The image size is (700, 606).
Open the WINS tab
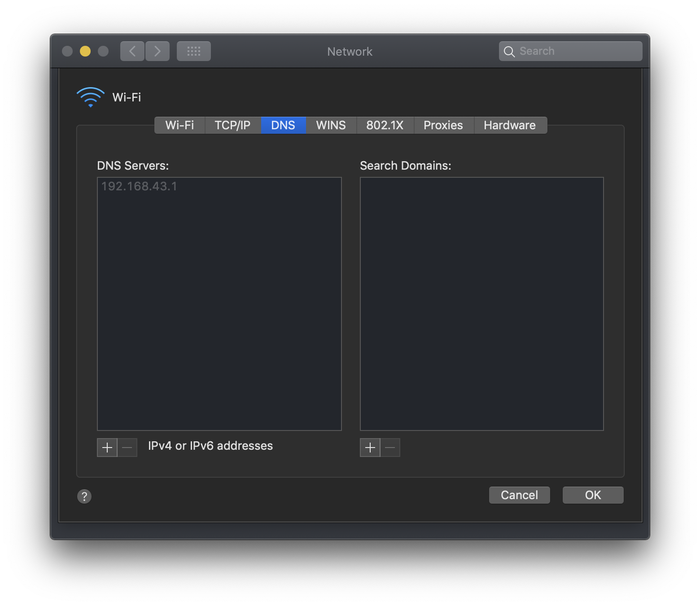(x=331, y=125)
